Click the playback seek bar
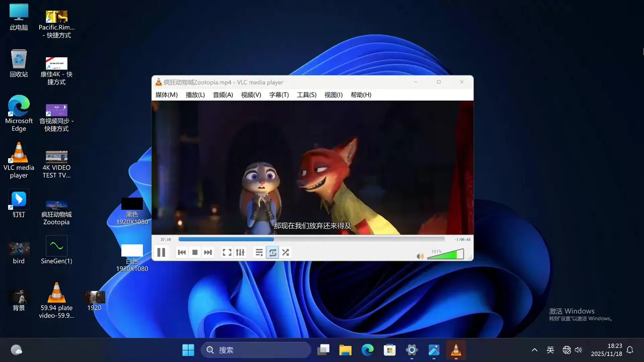This screenshot has width=644, height=362. [311, 239]
